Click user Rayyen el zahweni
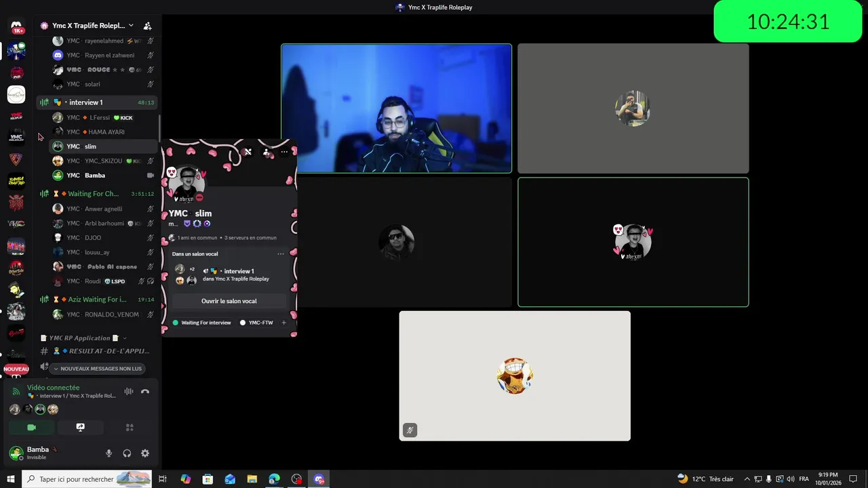Viewport: 868px width, 488px height. point(103,56)
